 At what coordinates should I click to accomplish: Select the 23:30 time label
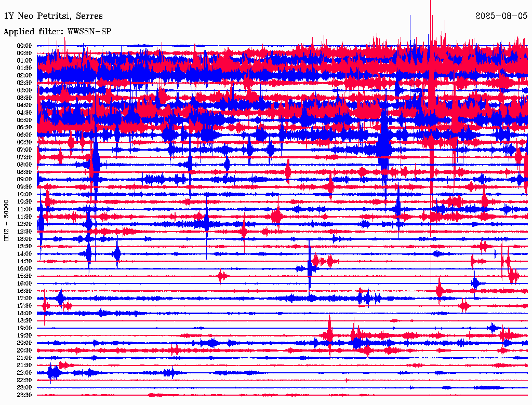coord(24,395)
